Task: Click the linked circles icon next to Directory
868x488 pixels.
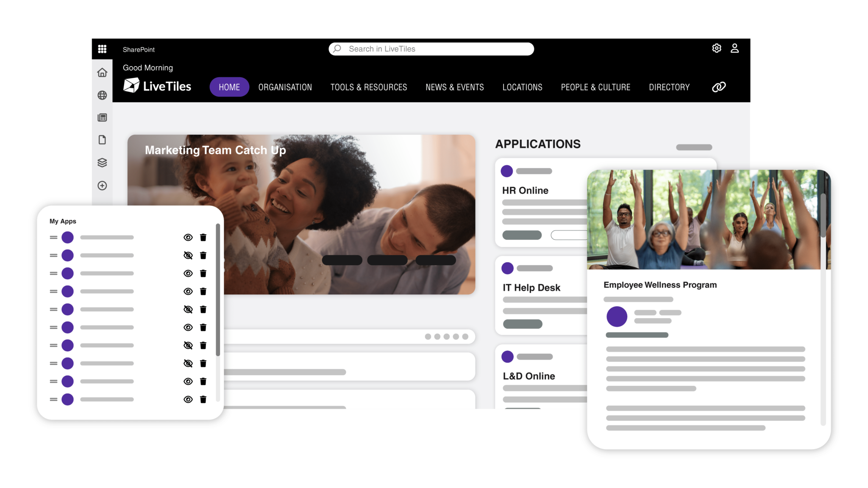Action: tap(718, 86)
